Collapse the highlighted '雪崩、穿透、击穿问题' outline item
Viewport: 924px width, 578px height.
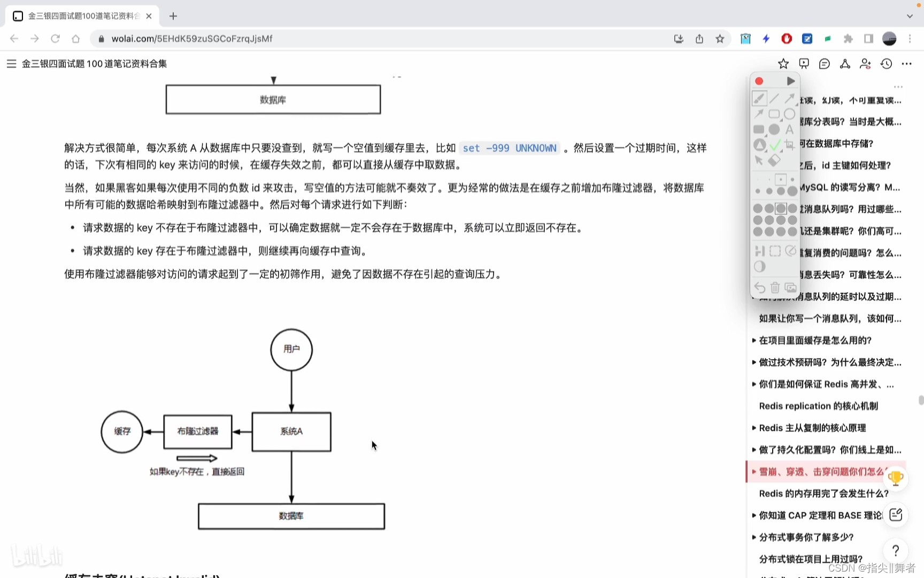(x=754, y=472)
